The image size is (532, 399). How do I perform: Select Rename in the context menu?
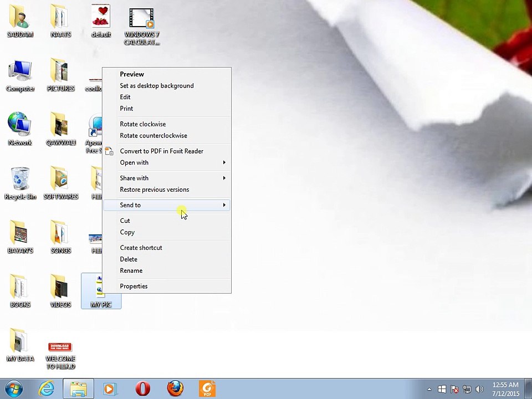pyautogui.click(x=167, y=270)
